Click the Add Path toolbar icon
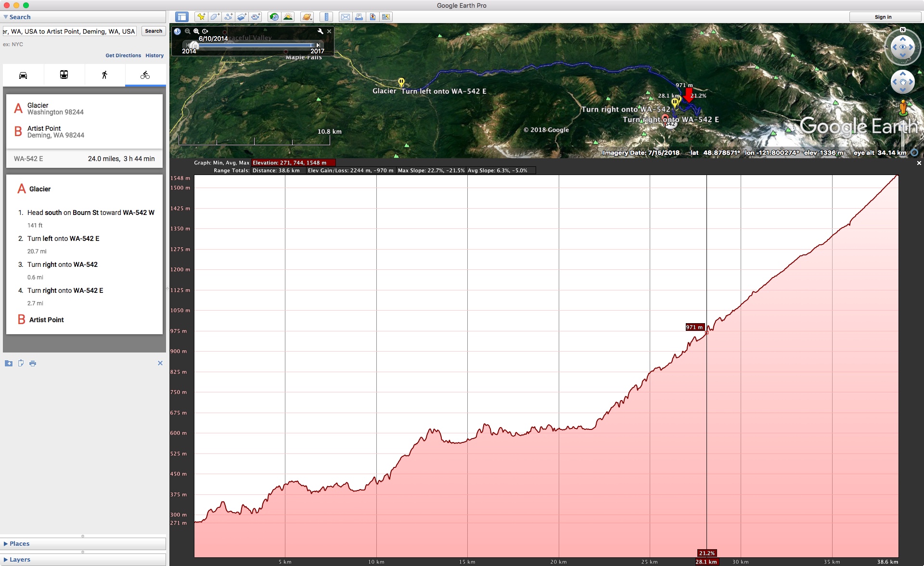Image resolution: width=924 pixels, height=566 pixels. (228, 17)
